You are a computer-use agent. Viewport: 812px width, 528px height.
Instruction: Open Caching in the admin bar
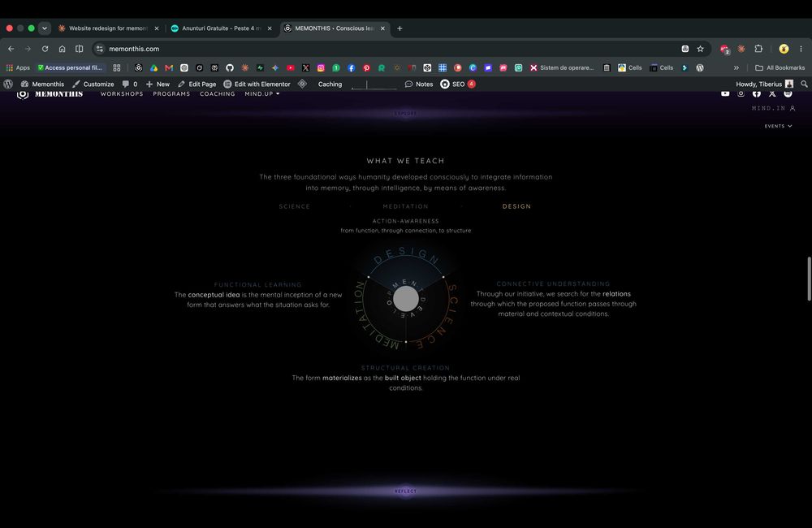click(330, 84)
